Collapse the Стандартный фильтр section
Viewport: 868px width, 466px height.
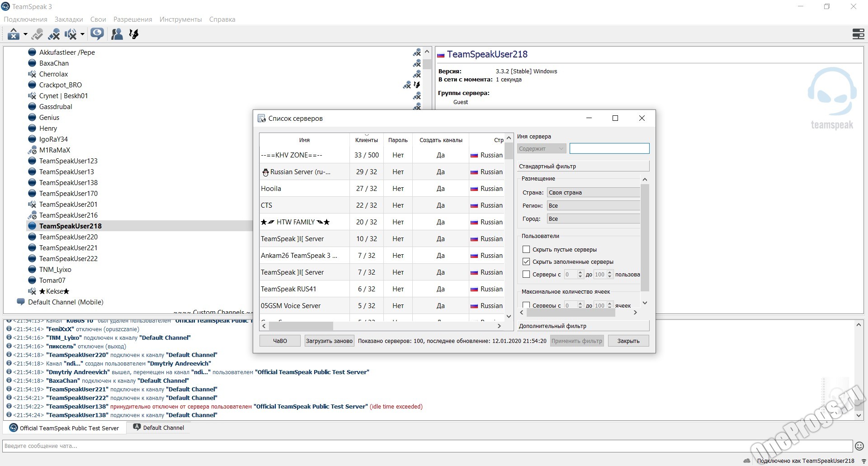point(583,166)
